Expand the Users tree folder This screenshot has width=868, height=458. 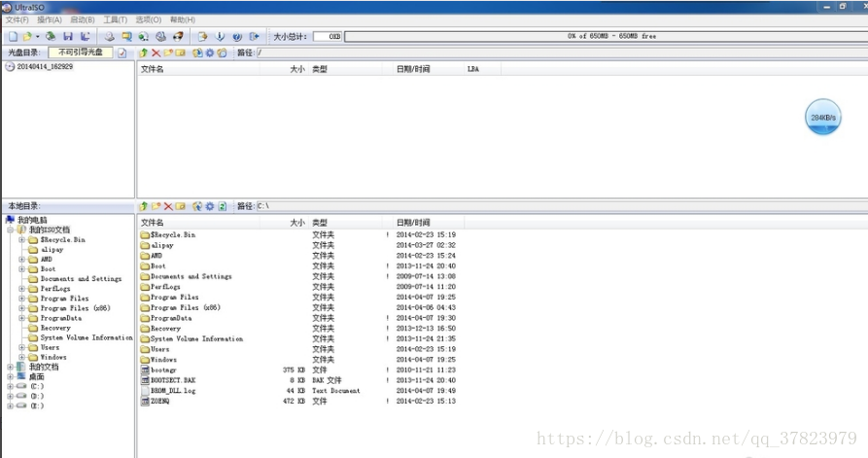coord(21,348)
